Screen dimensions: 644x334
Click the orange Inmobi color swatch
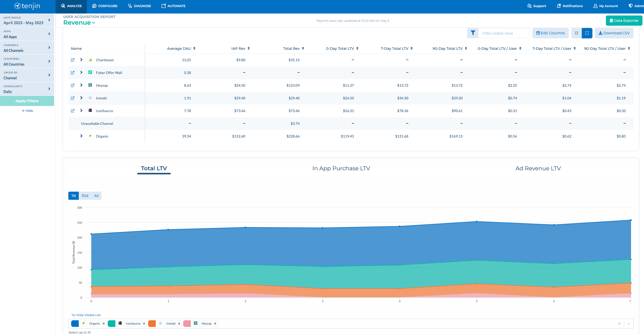[x=152, y=324]
